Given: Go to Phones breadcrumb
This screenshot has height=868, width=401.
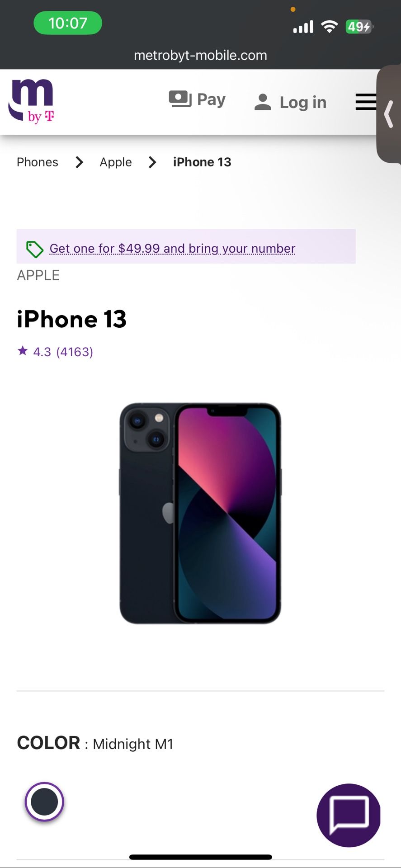Looking at the screenshot, I should tap(38, 162).
